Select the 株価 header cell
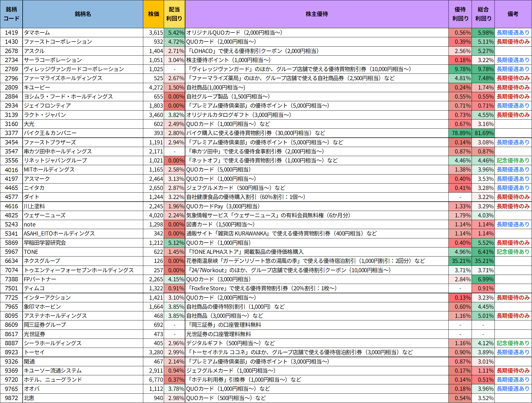The height and width of the screenshot is (403, 532). point(153,14)
